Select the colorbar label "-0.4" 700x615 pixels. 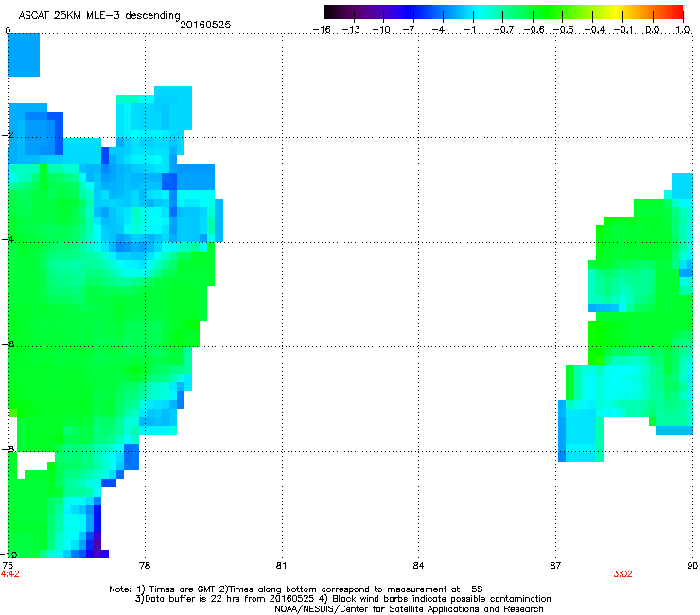[x=595, y=30]
